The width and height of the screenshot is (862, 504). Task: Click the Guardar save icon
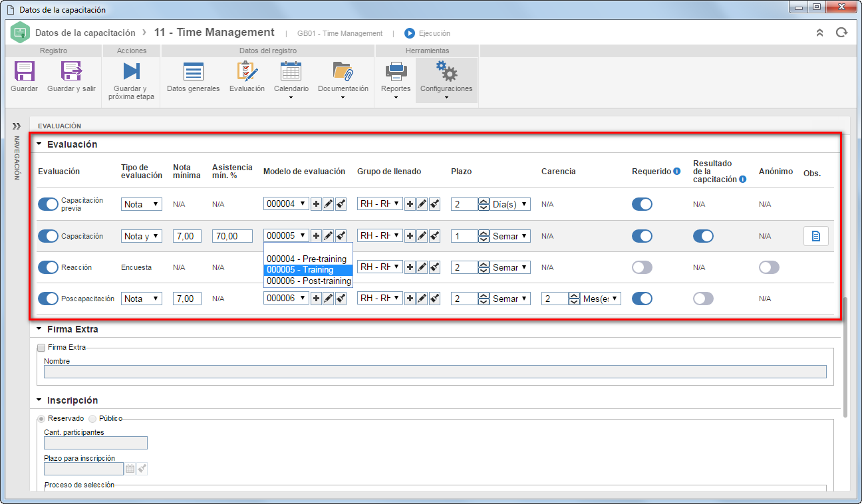click(x=25, y=71)
